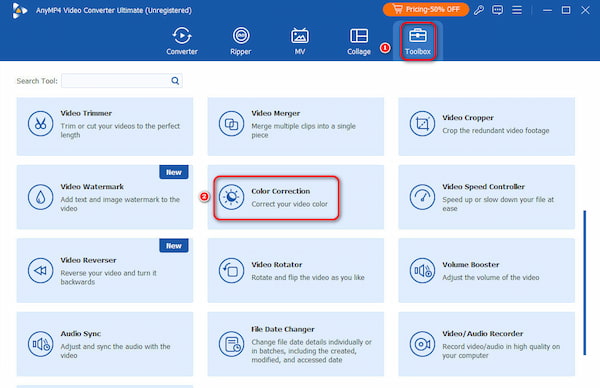The image size is (600, 388).
Task: Click the New badge on Video Watermark
Action: 174,172
